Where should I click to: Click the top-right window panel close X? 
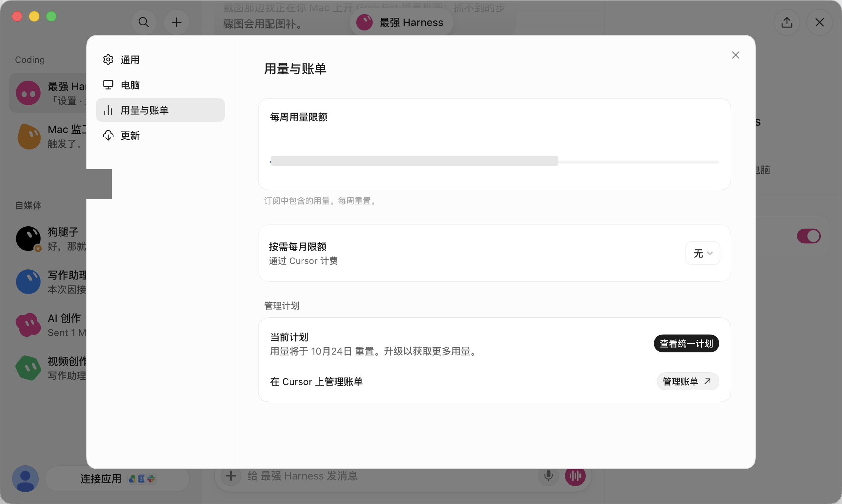tap(820, 22)
